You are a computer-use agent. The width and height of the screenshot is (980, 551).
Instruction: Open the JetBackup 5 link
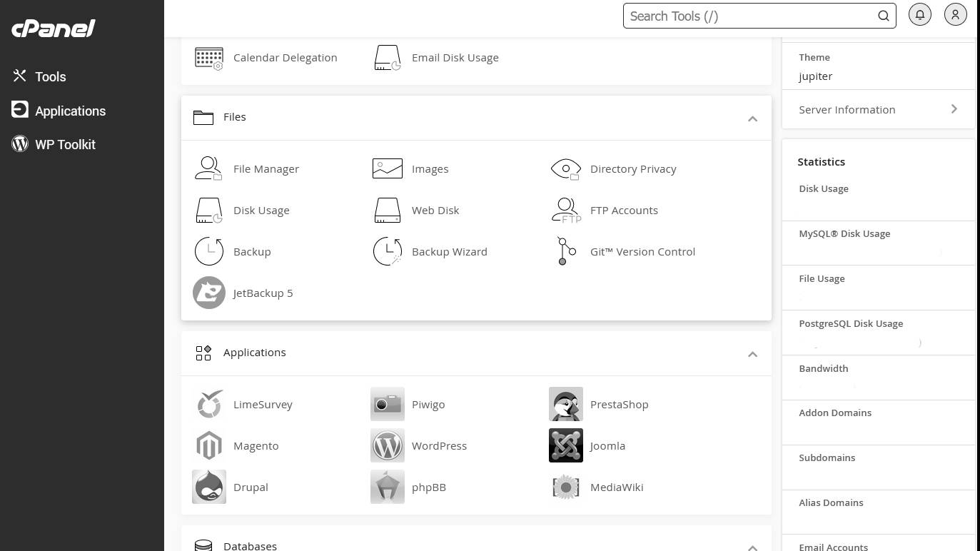point(263,293)
